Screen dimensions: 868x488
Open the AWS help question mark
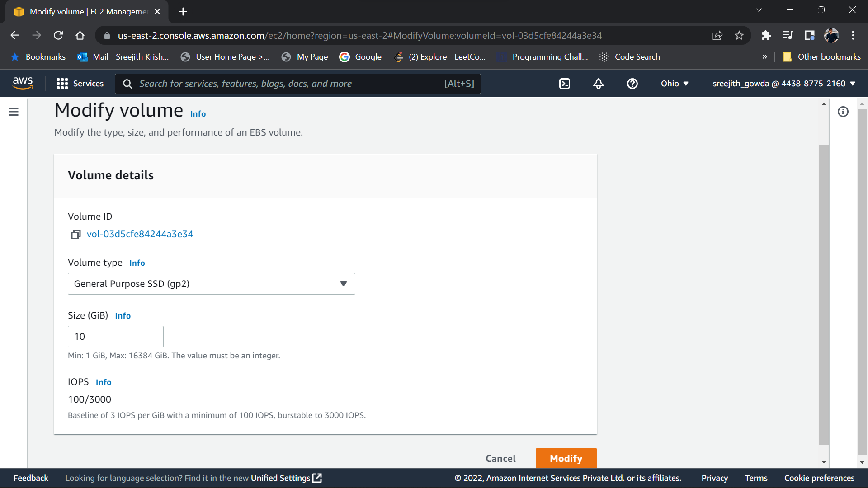pyautogui.click(x=632, y=84)
